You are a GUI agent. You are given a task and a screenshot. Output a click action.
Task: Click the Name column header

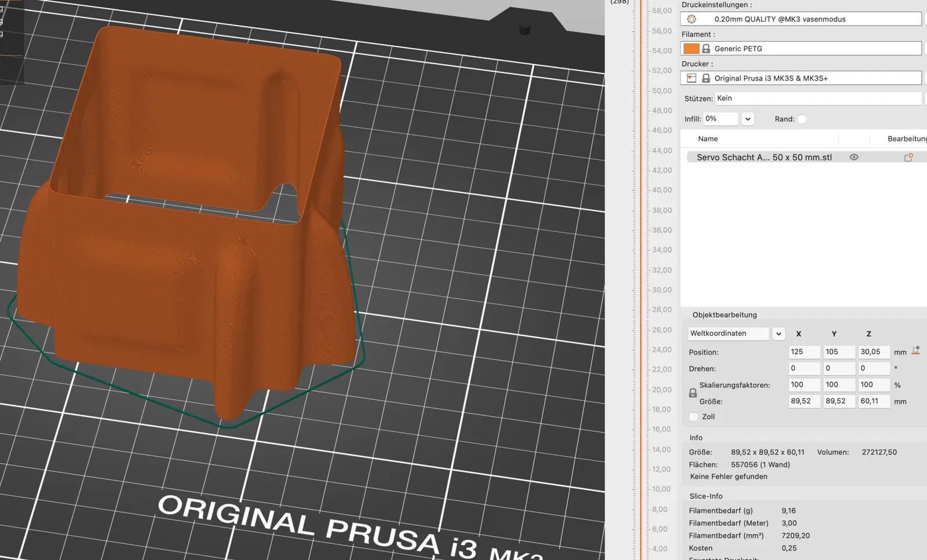[x=707, y=139]
